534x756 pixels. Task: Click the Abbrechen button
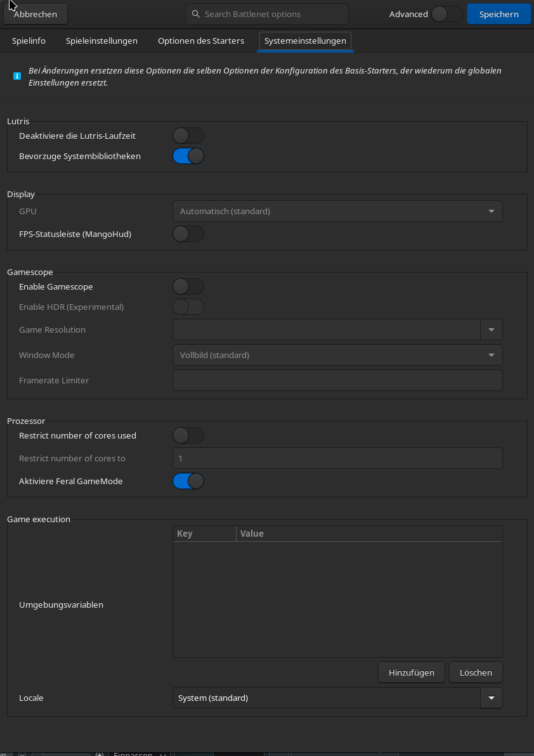[36, 14]
